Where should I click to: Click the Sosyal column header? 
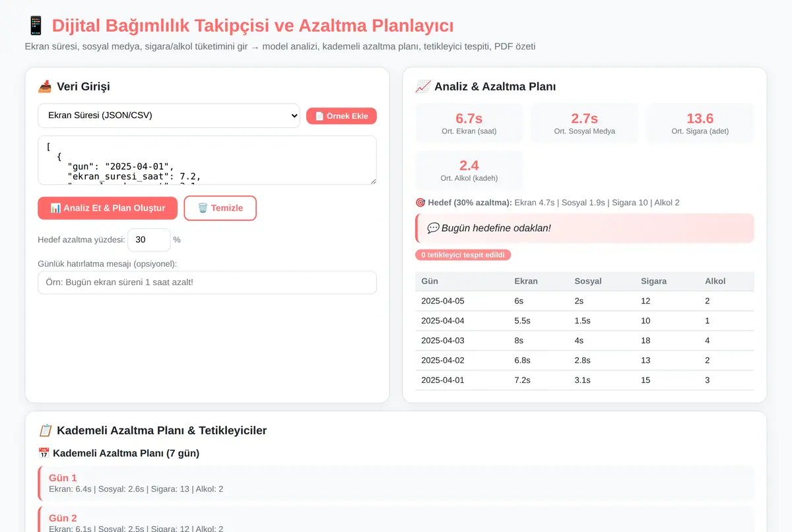pyautogui.click(x=588, y=281)
